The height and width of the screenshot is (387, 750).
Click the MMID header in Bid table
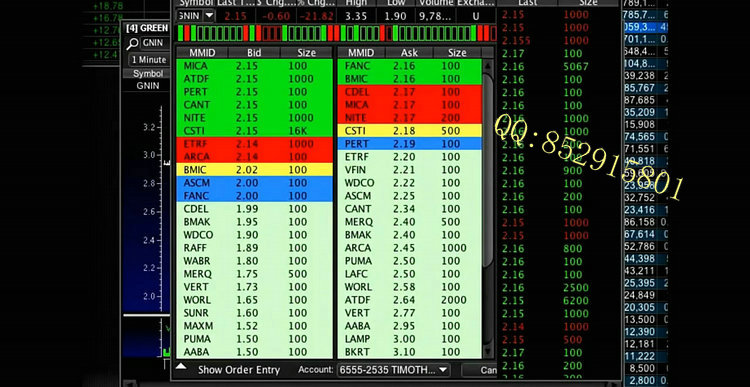click(202, 53)
